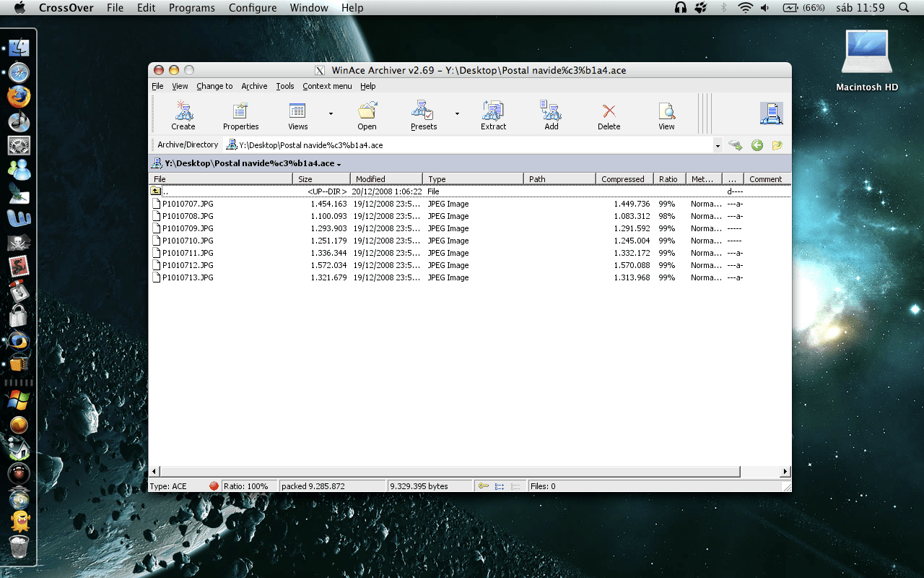This screenshot has width=924, height=578.
Task: Open the File menu in WinAce
Action: point(157,86)
